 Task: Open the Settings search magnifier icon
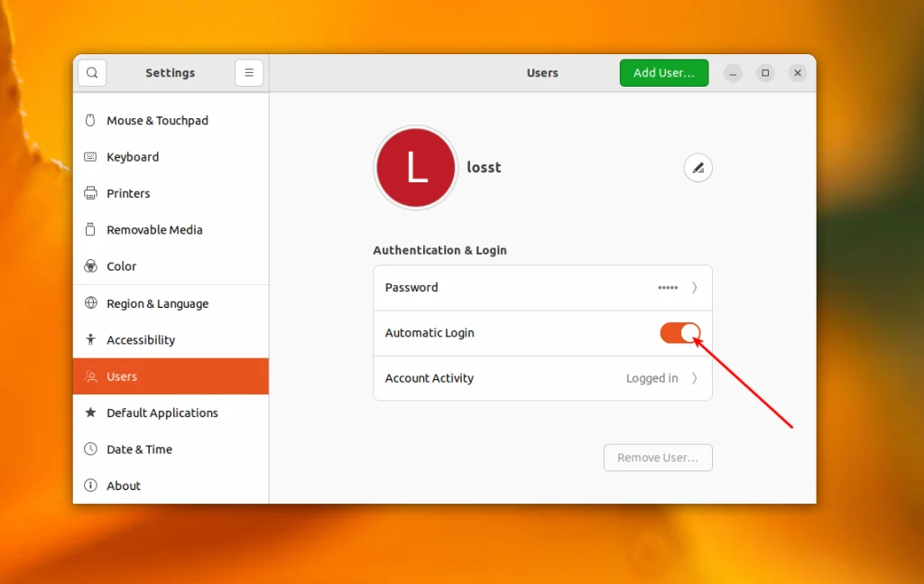pyautogui.click(x=92, y=72)
